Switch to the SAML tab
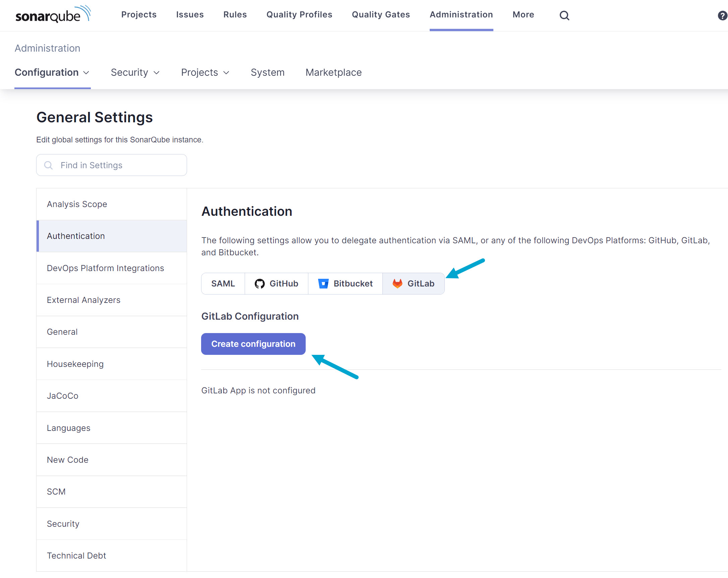The width and height of the screenshot is (728, 578). pos(223,283)
